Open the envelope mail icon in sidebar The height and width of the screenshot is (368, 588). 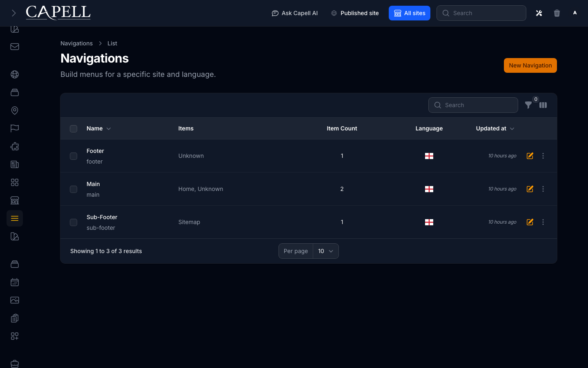(15, 47)
